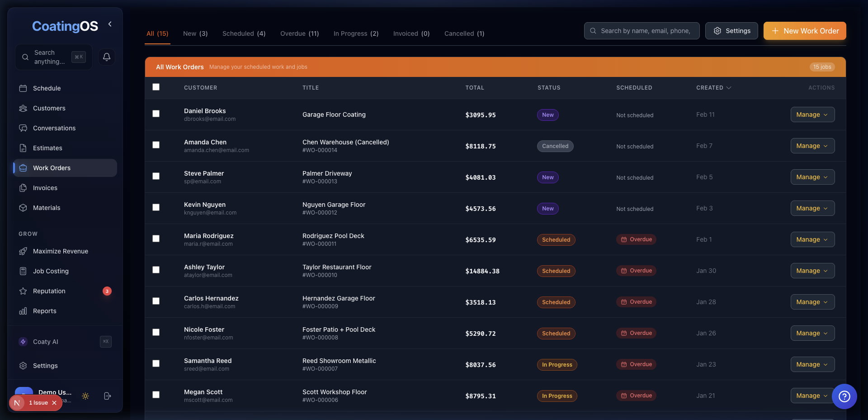Click the notifications bell icon
The width and height of the screenshot is (868, 420).
click(107, 57)
